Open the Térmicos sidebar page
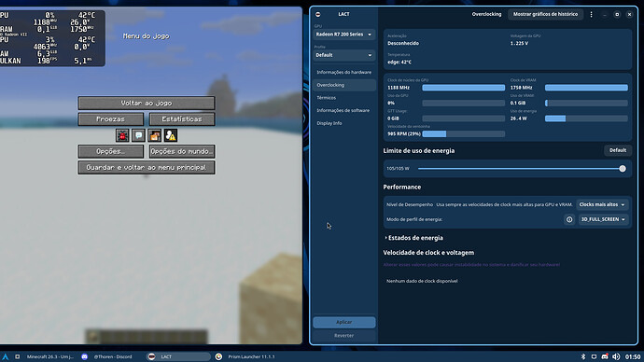This screenshot has width=644, height=362. (x=343, y=98)
